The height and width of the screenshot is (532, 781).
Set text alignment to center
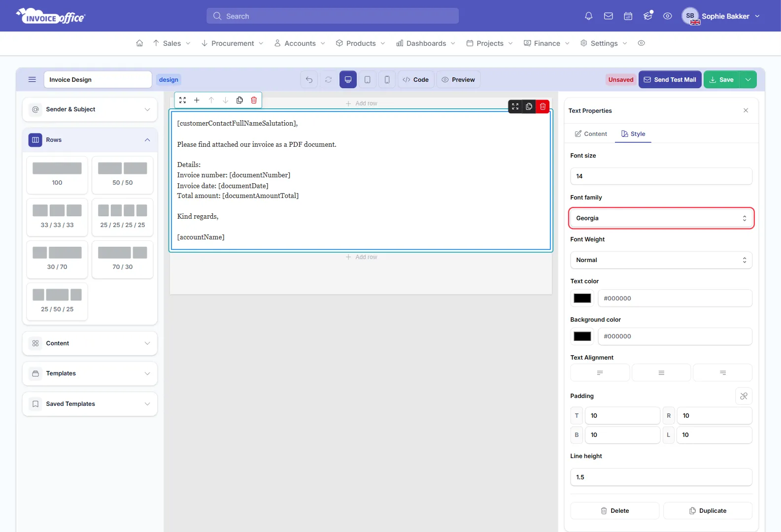pos(661,373)
